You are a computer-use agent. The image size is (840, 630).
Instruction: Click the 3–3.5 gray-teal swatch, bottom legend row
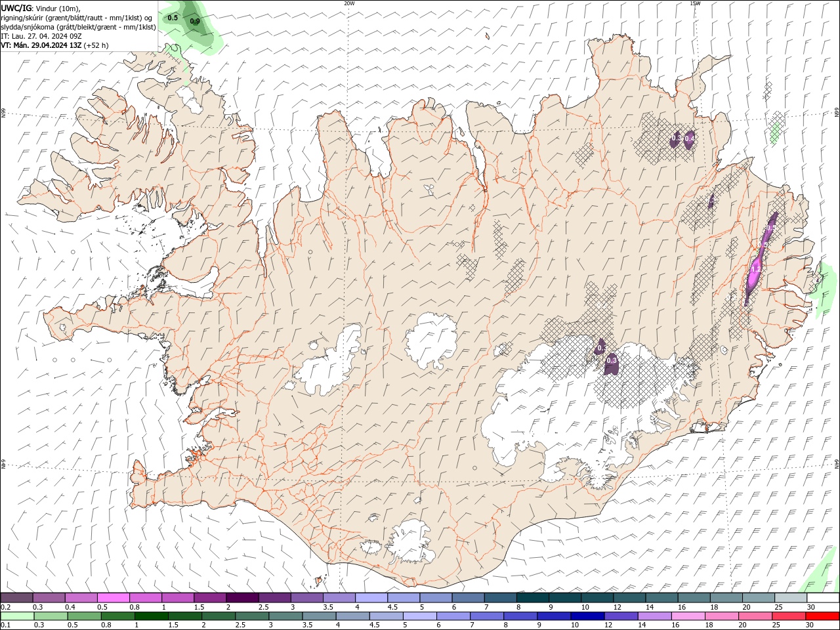click(x=285, y=616)
